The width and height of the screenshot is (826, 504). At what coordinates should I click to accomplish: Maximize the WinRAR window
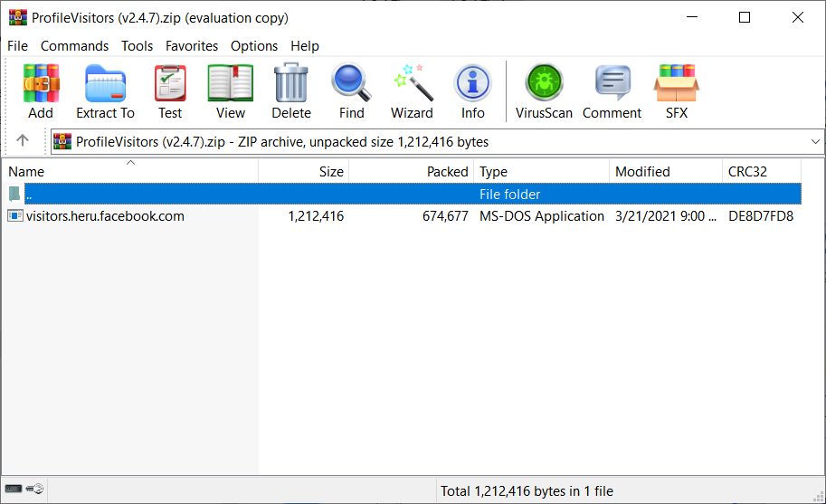point(745,17)
